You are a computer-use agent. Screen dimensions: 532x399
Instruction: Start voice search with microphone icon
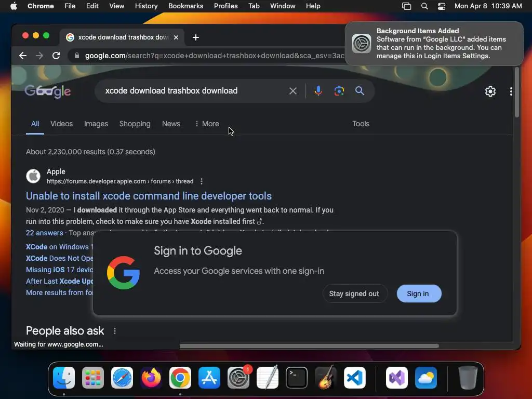[x=318, y=91]
